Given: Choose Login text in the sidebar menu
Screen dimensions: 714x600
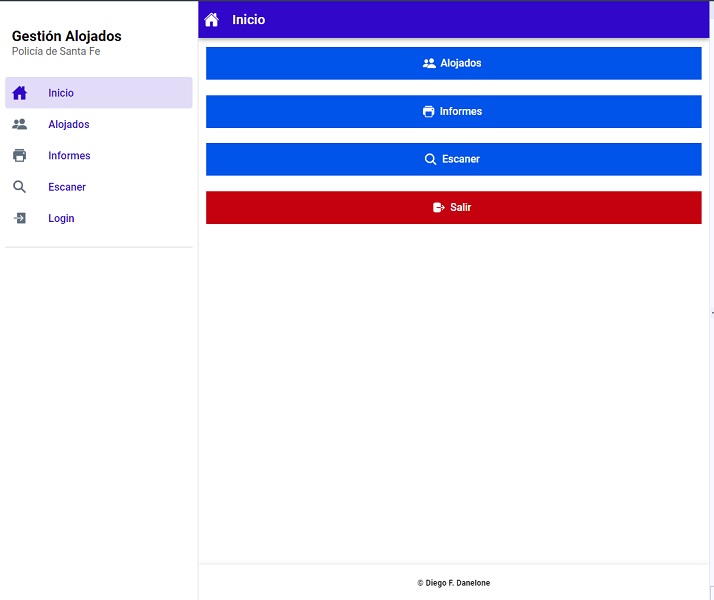Looking at the screenshot, I should [x=61, y=218].
